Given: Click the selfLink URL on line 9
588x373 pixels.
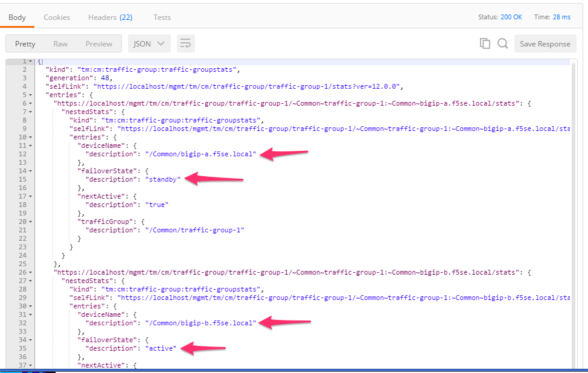Looking at the screenshot, I should [344, 129].
